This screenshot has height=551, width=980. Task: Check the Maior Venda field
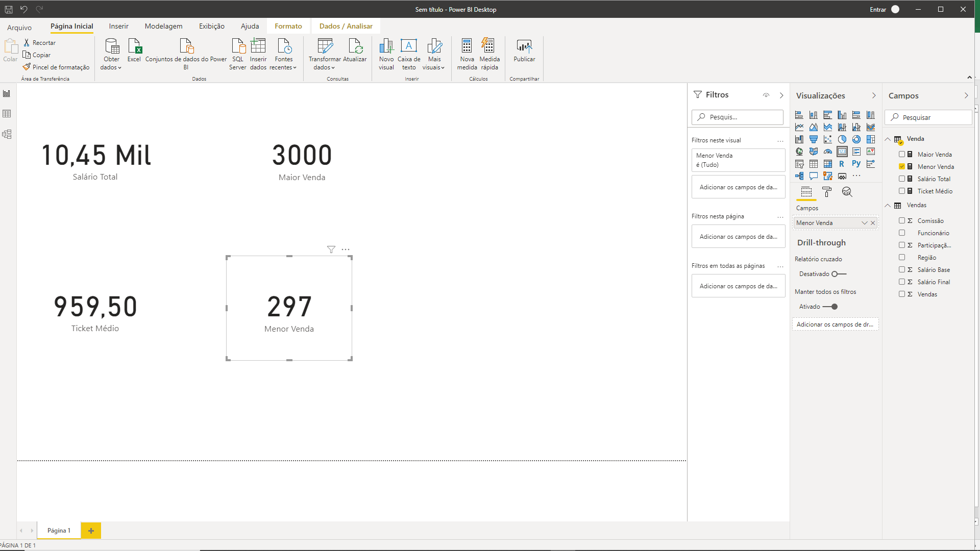902,154
